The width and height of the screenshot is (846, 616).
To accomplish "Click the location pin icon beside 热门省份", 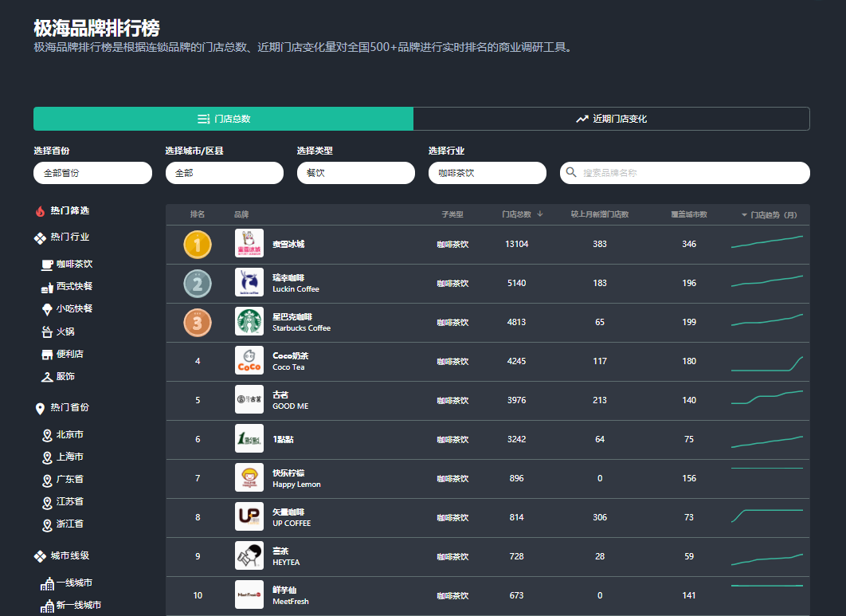I will [x=40, y=409].
